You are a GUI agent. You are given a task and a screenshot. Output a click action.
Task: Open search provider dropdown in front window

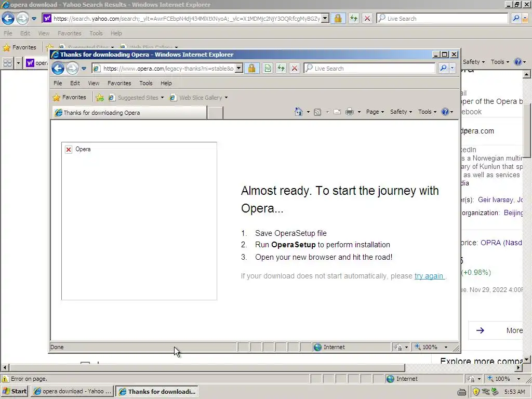pyautogui.click(x=453, y=68)
